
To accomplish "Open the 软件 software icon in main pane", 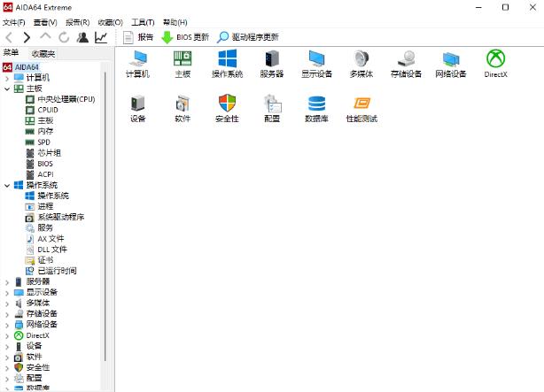I will tap(183, 109).
